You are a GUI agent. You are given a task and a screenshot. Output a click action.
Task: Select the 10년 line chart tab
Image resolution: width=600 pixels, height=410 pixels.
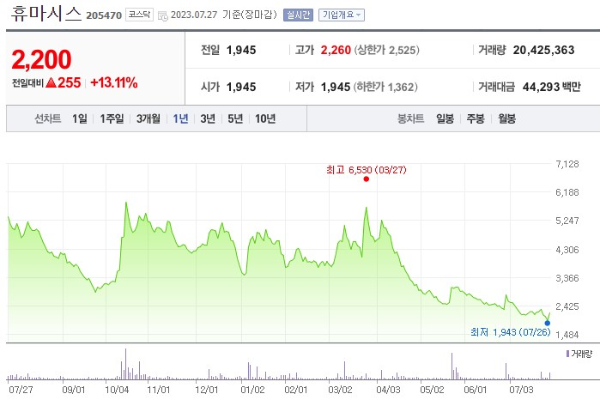coord(265,119)
